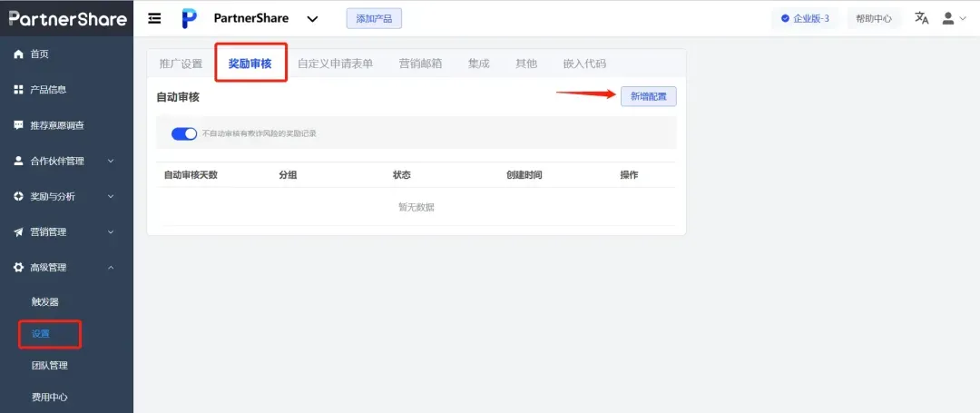The height and width of the screenshot is (413, 980).
Task: Click the 首页 home icon
Action: (x=19, y=54)
